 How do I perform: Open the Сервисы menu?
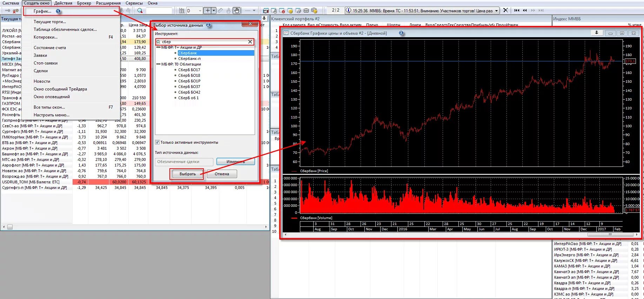pyautogui.click(x=134, y=3)
